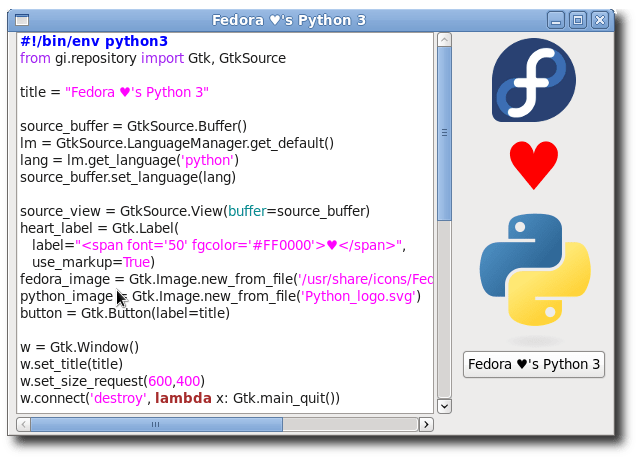The width and height of the screenshot is (638, 459).
Task: Click the red heart label
Action: (x=533, y=165)
